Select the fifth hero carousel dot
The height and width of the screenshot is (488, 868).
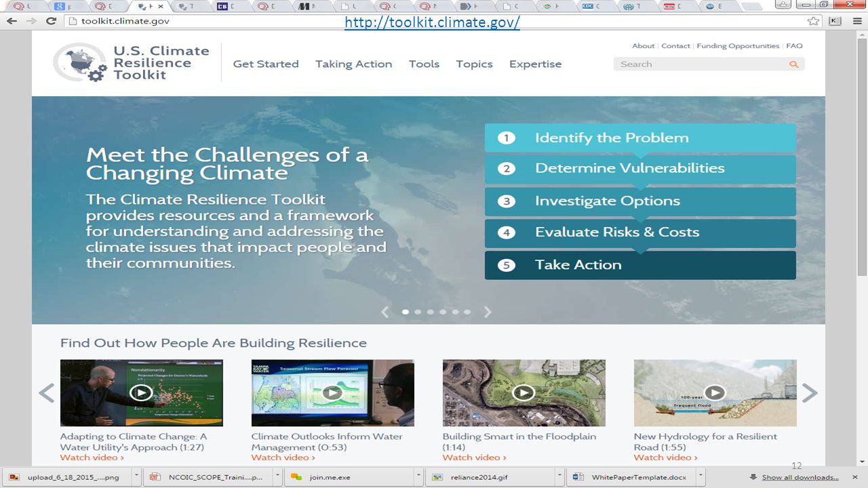coord(454,312)
